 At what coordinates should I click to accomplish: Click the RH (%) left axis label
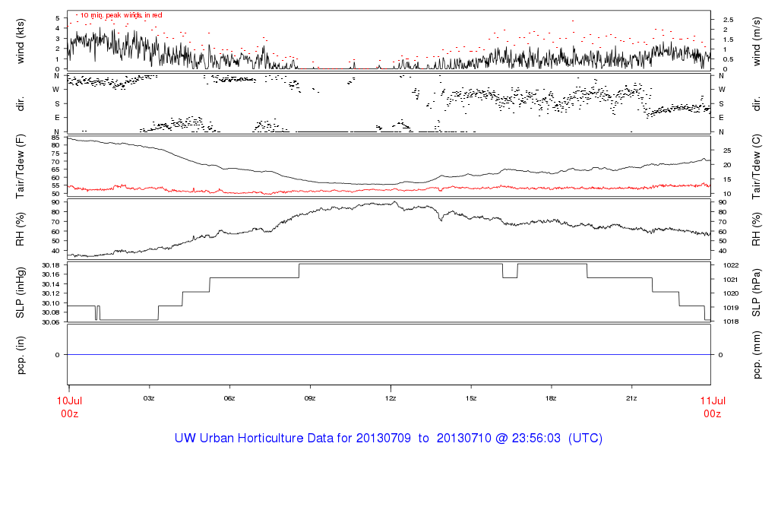pos(21,230)
